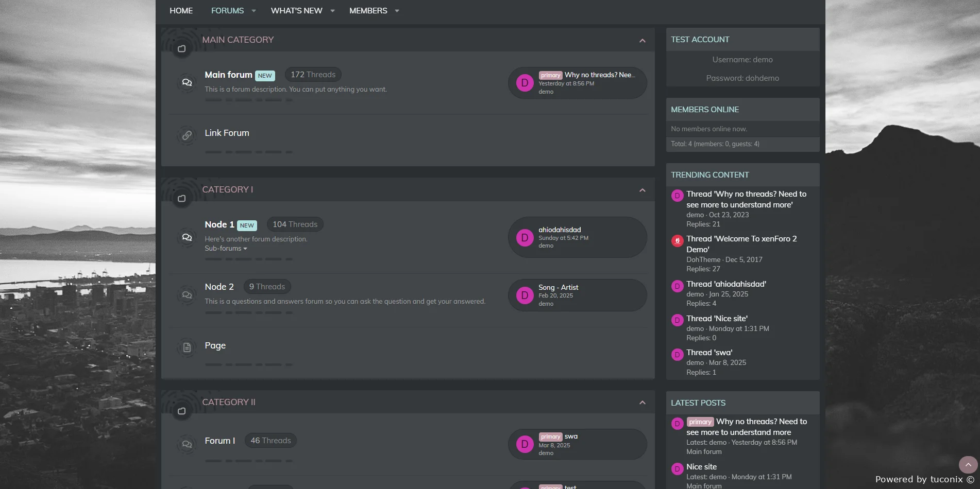Viewport: 980px width, 489px height.
Task: Open the Node 2 forum
Action: 219,287
